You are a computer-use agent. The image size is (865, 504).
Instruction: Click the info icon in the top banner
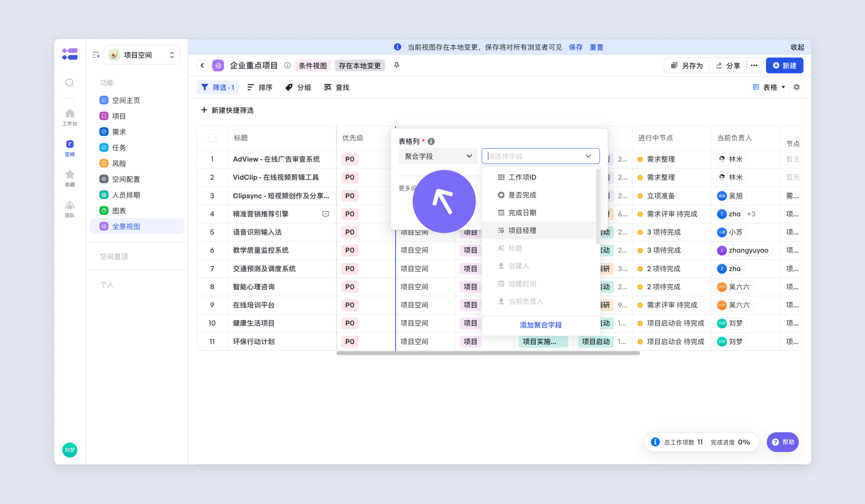pos(397,47)
